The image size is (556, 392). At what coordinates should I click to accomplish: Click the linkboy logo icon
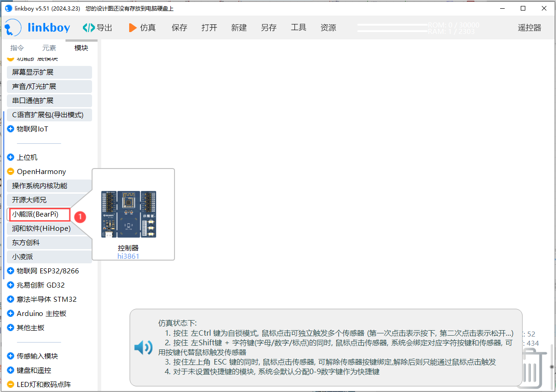(x=13, y=27)
